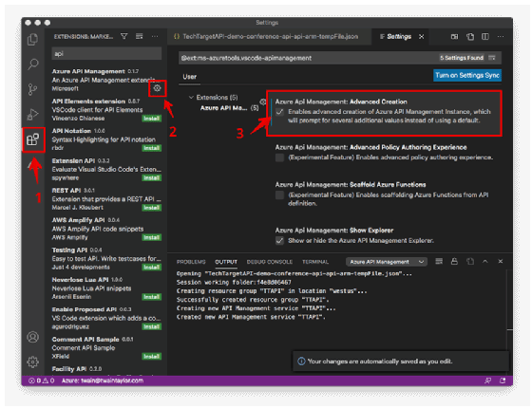The height and width of the screenshot is (408, 532).
Task: Click gear beside Advanced Creation setting
Action: 262,102
